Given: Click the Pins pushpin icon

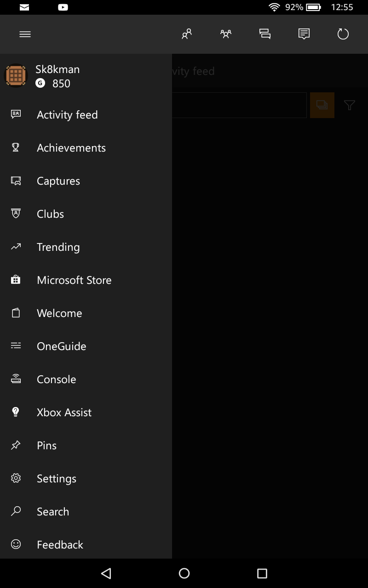Looking at the screenshot, I should point(16,445).
